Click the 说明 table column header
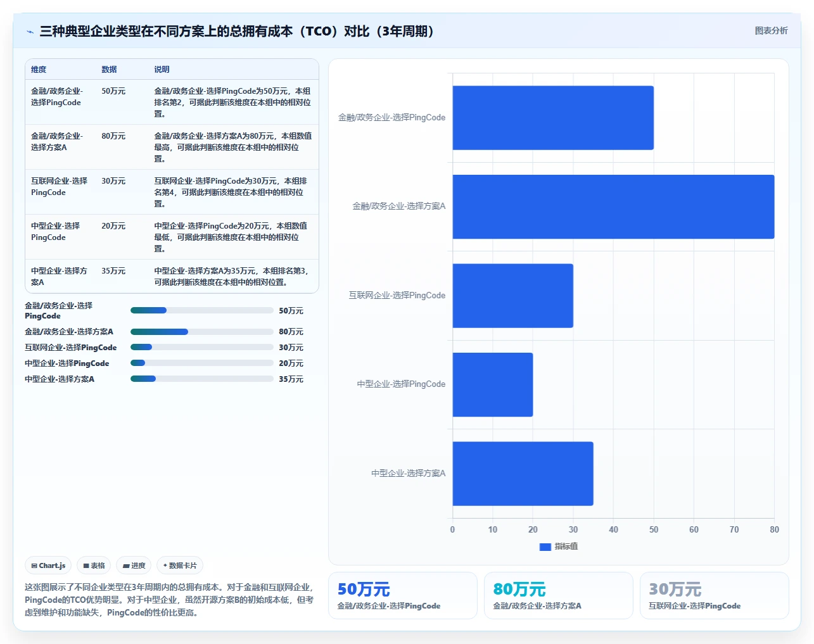This screenshot has height=644, width=814. point(162,70)
